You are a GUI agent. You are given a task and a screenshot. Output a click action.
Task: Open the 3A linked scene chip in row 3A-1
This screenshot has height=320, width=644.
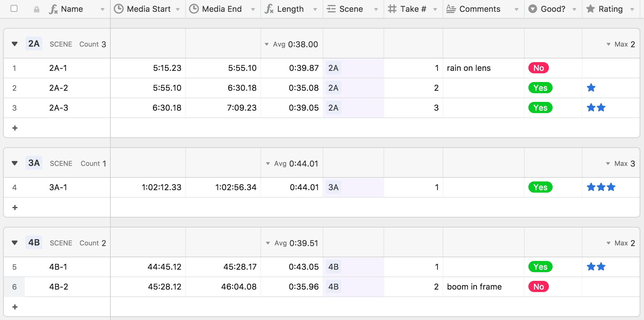click(x=333, y=187)
